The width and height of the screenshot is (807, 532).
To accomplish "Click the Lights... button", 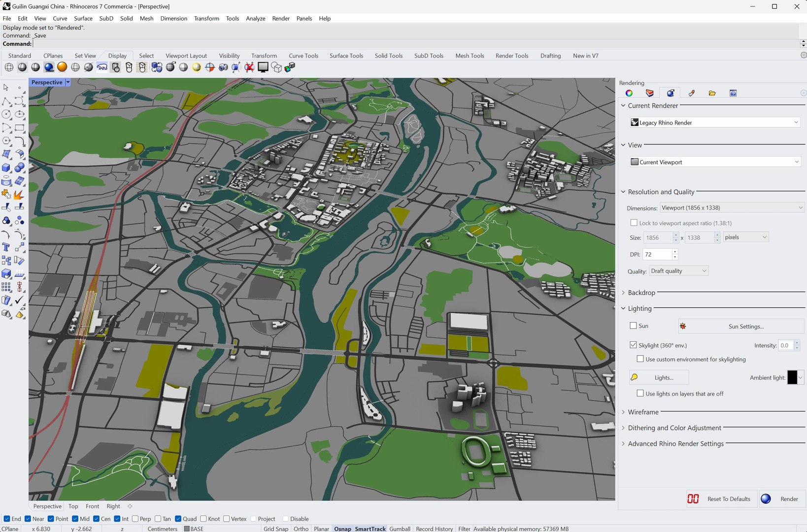I will point(659,377).
